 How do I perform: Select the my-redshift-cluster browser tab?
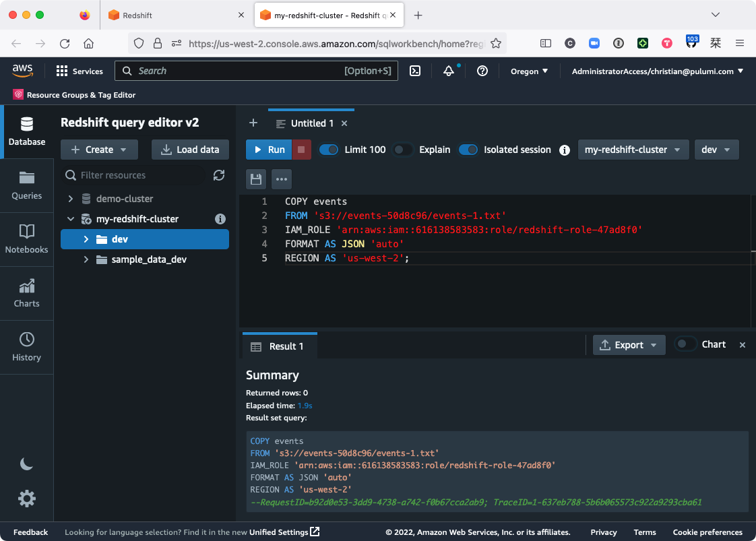[x=329, y=15]
